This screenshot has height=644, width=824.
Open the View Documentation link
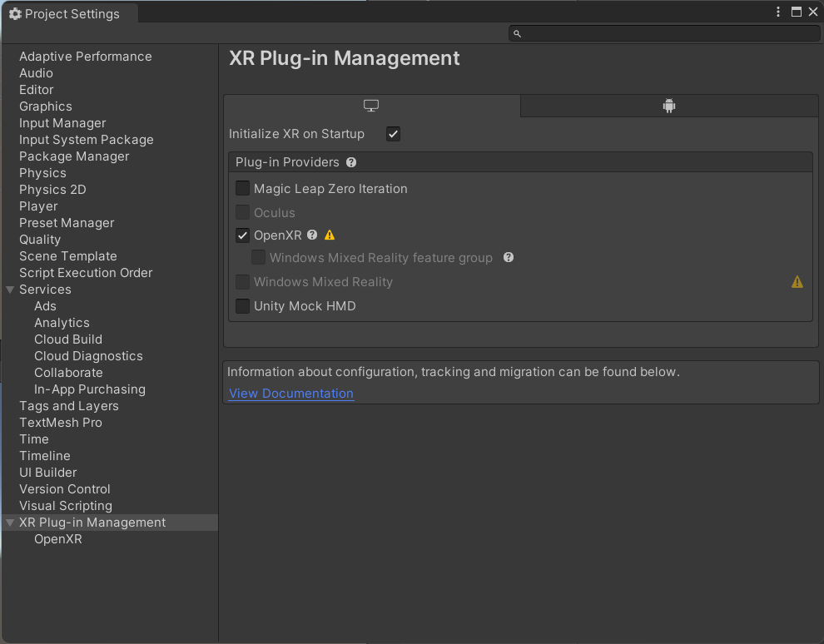[x=291, y=394]
